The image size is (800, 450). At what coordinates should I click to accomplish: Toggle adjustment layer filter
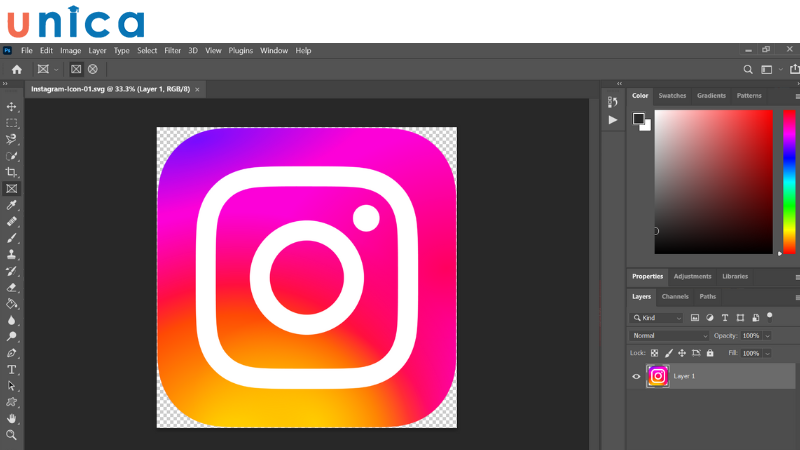point(710,318)
